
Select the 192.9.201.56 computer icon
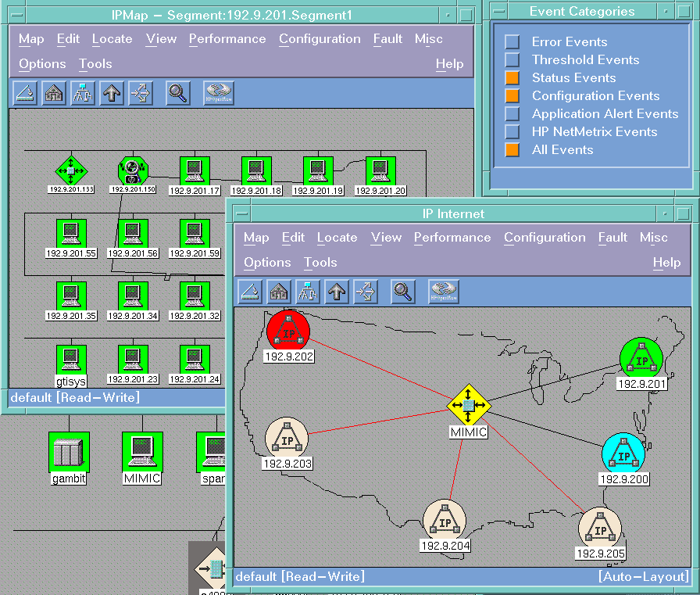(133, 233)
